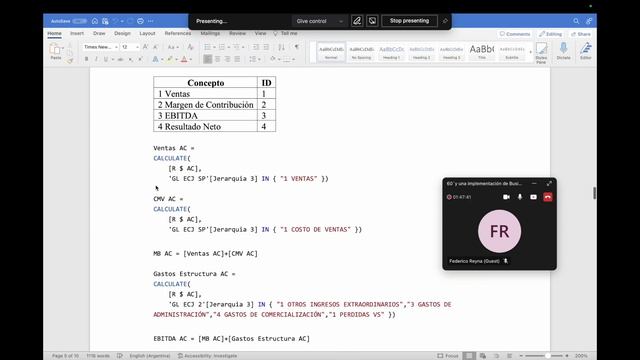The height and width of the screenshot is (360, 640).
Task: Select the Format Painter brush icon
Action: 70,61
